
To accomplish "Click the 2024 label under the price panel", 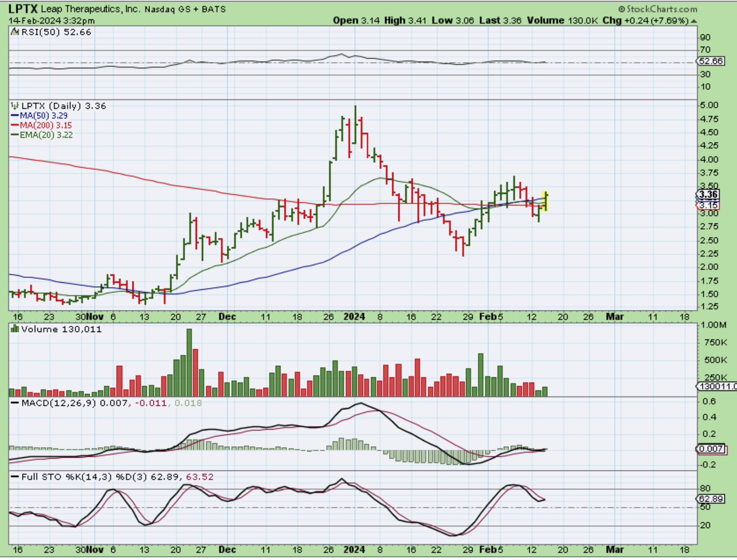I will pos(354,317).
